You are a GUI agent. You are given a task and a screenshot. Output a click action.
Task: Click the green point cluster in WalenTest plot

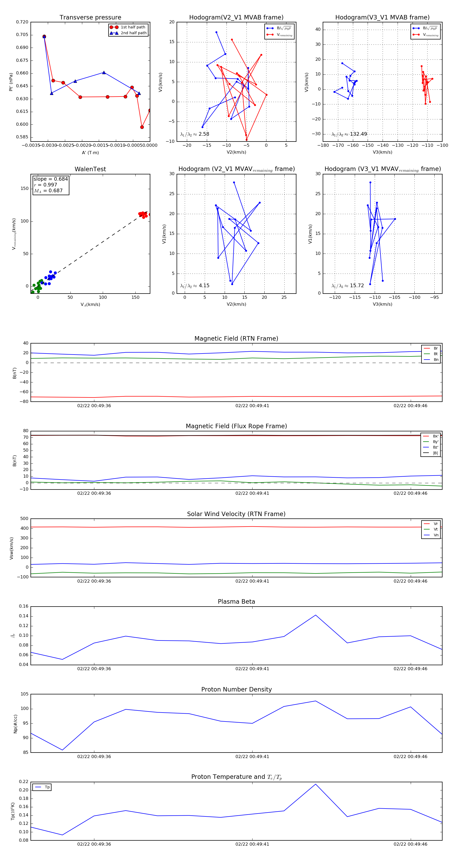[x=37, y=286]
